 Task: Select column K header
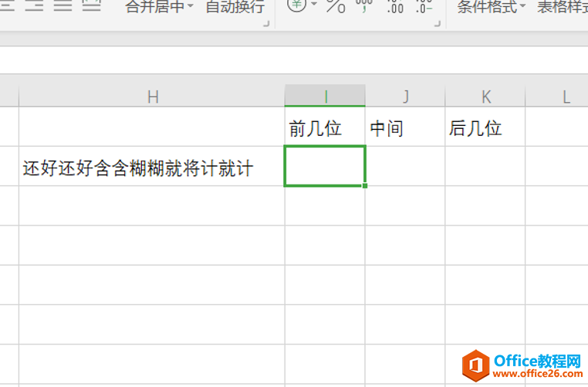point(485,97)
